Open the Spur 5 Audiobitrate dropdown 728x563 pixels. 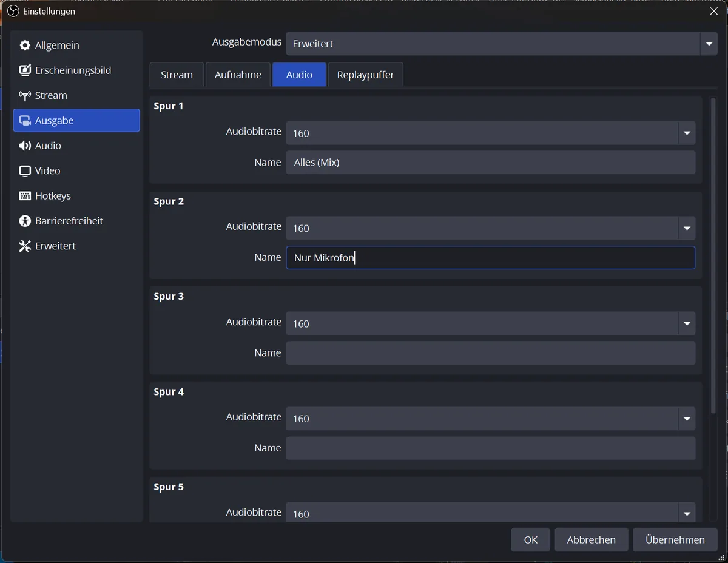[491, 513]
